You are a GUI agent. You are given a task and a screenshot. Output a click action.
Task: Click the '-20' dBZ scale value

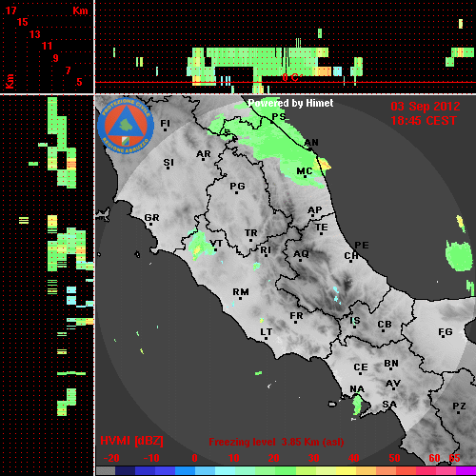point(111,458)
